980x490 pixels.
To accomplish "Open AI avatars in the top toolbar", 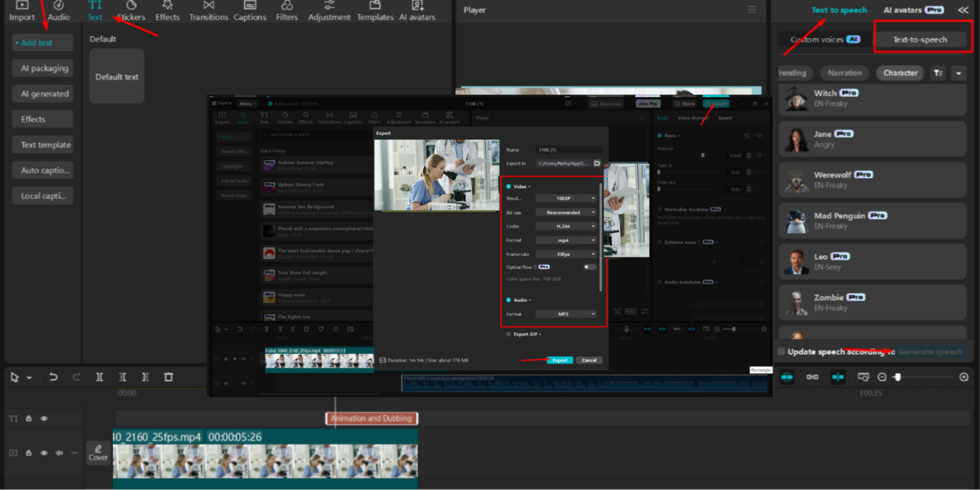I will 417,11.
